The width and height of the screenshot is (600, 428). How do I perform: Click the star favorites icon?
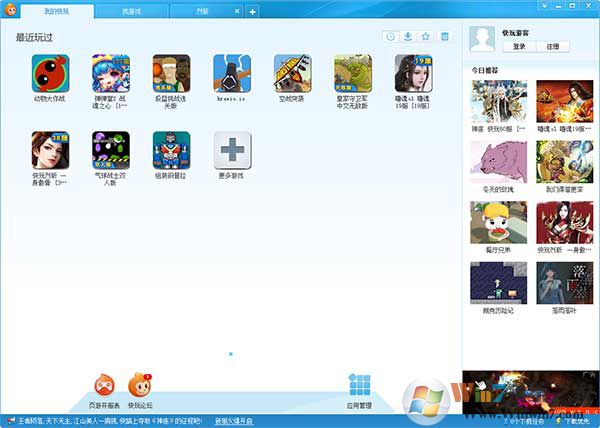click(426, 37)
